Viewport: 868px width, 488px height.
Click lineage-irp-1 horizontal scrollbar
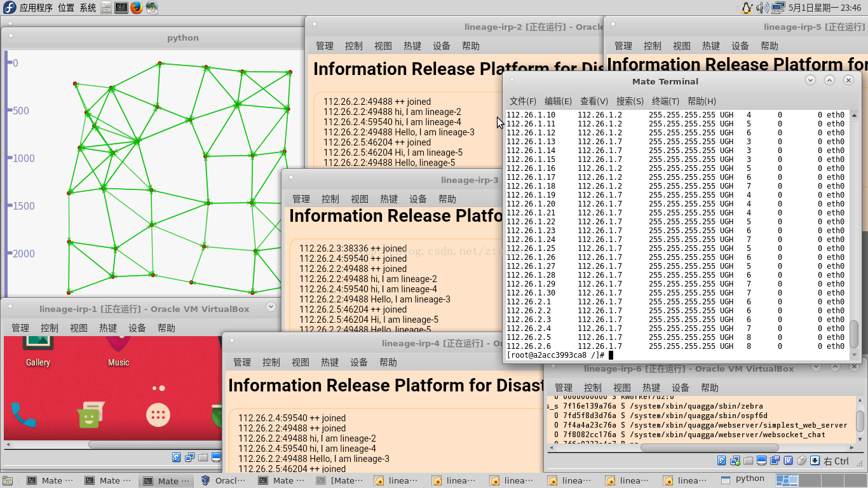[156, 445]
